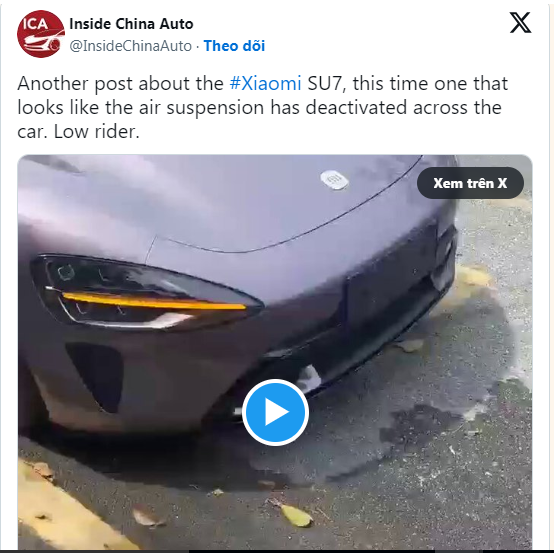
Task: Click the car headlight in the video thumbnail
Action: tap(147, 292)
